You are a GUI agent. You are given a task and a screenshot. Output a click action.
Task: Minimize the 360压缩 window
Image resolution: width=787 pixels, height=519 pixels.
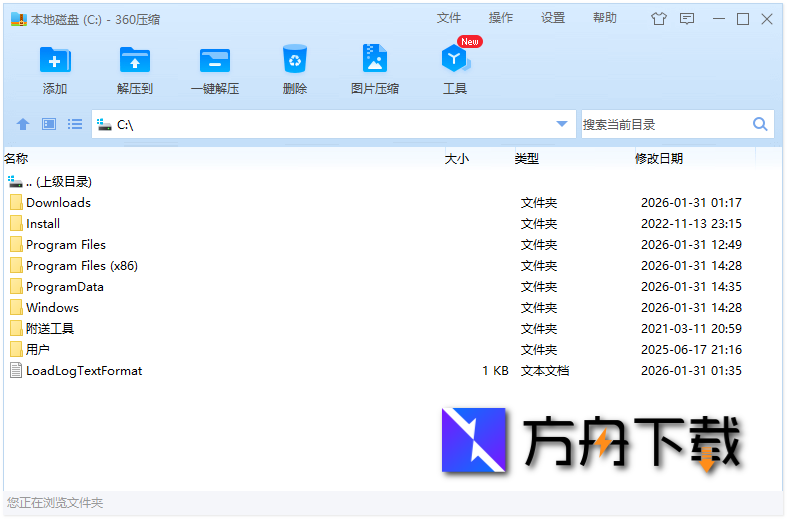(x=719, y=19)
